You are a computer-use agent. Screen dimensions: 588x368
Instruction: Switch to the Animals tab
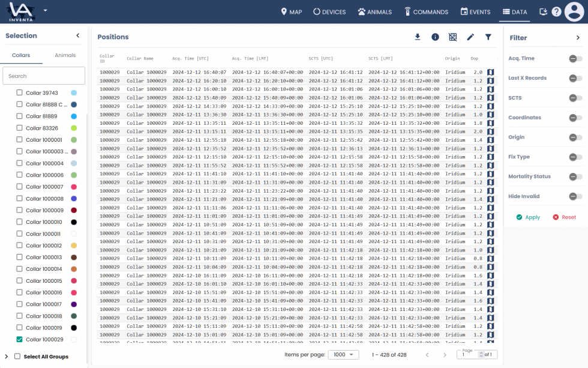65,55
